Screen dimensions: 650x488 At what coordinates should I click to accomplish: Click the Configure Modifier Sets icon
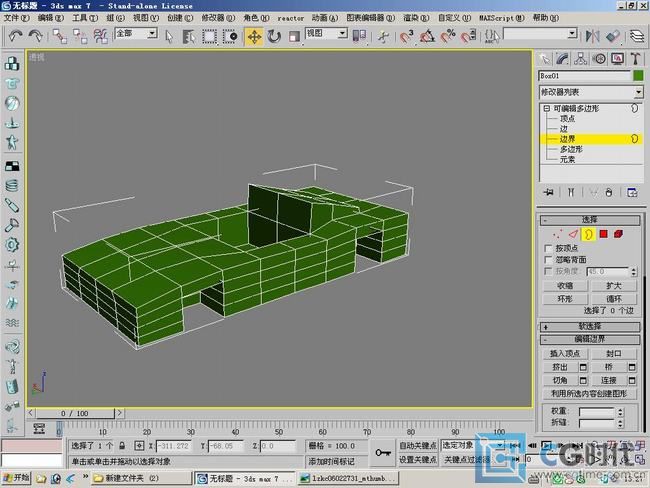(x=632, y=192)
